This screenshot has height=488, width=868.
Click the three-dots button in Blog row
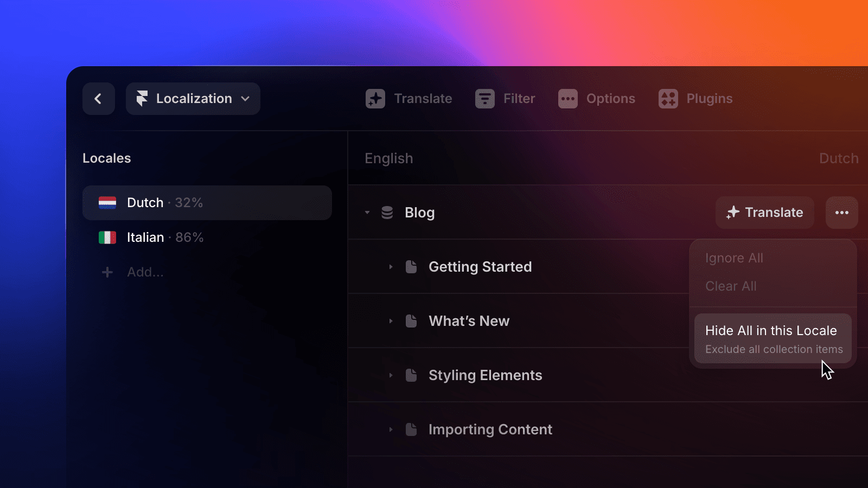842,213
